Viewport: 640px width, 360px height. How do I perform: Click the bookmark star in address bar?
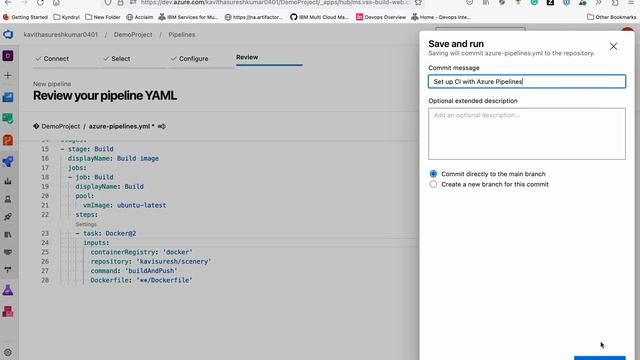pos(418,2)
